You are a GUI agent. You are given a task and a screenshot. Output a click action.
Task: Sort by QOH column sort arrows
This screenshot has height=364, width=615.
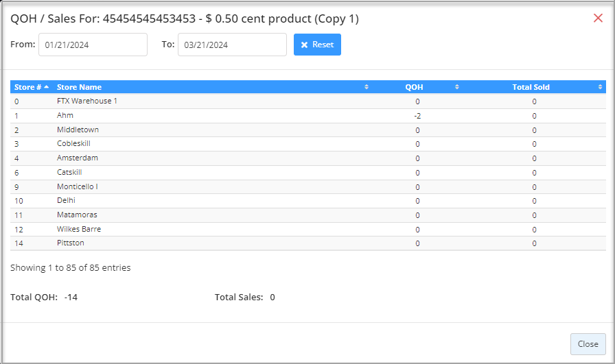457,87
